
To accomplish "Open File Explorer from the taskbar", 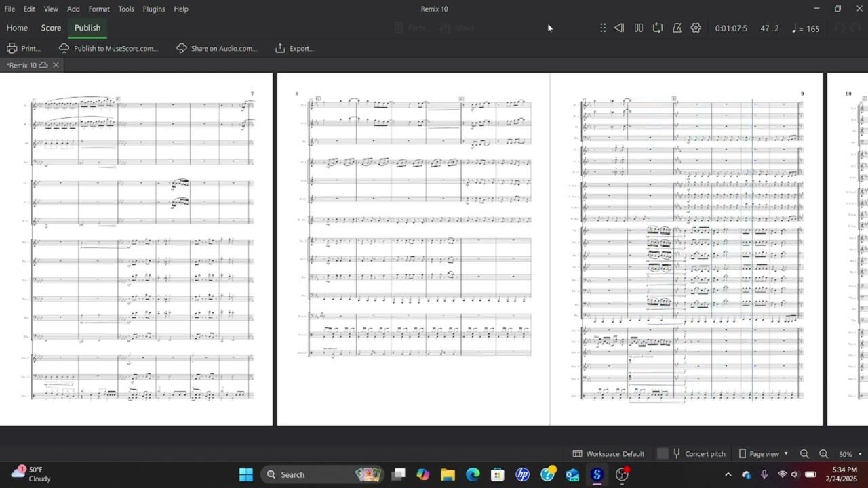I will pos(448,474).
